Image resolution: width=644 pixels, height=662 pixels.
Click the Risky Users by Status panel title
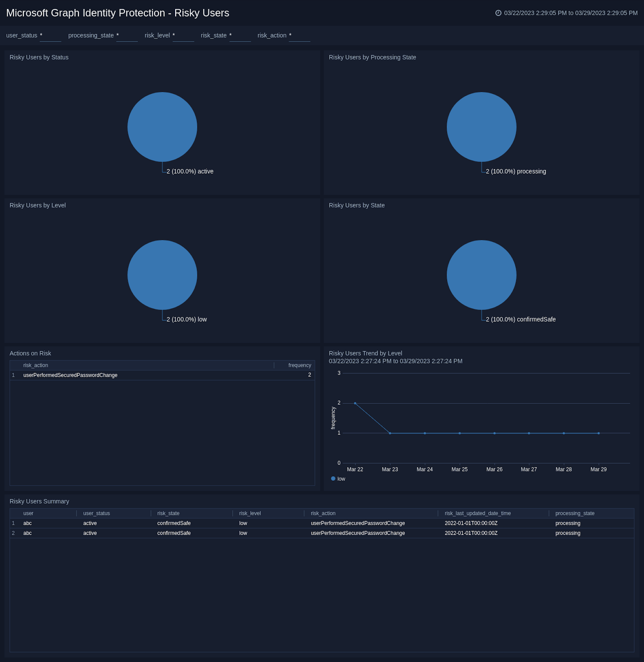point(39,57)
